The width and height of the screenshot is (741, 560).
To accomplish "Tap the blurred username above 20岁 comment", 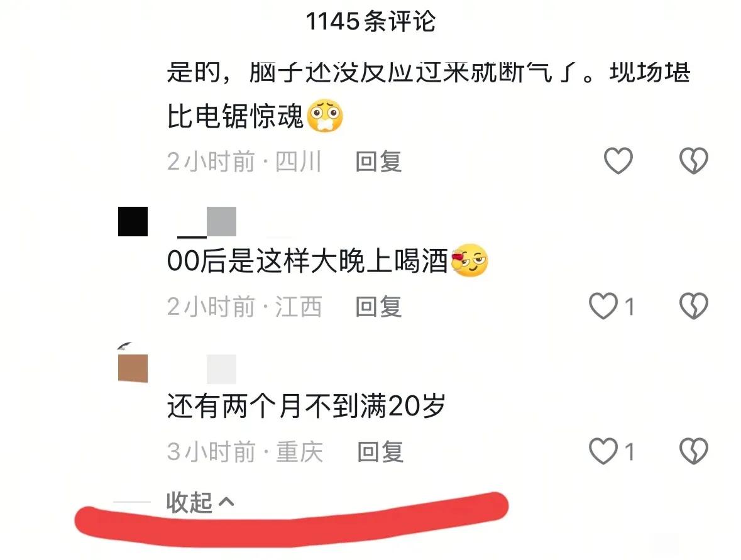I will pos(222,368).
